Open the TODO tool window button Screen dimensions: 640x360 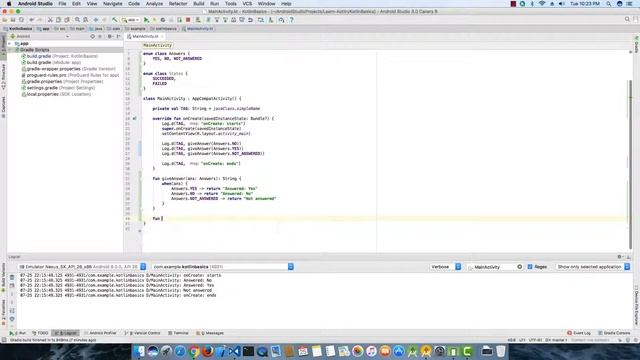[x=40, y=333]
